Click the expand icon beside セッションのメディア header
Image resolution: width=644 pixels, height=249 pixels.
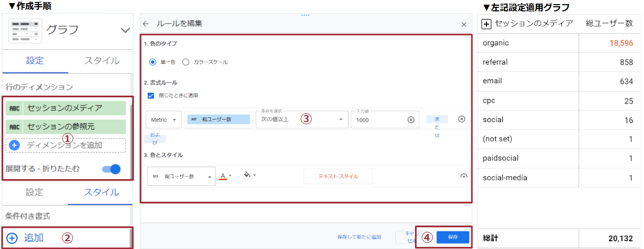coord(486,23)
